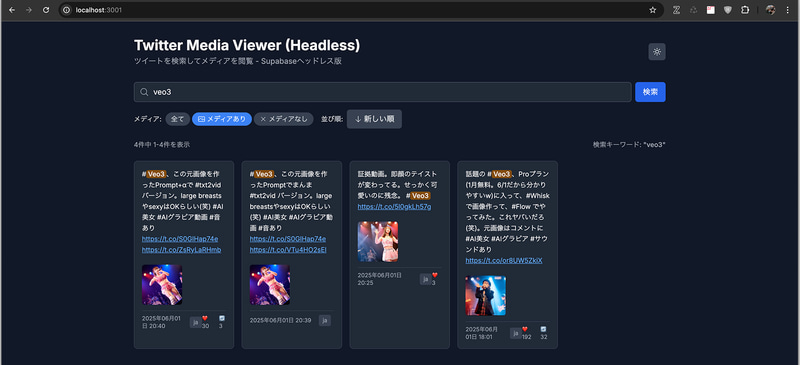
Task: Go back using the browser back arrow
Action: pyautogui.click(x=12, y=10)
